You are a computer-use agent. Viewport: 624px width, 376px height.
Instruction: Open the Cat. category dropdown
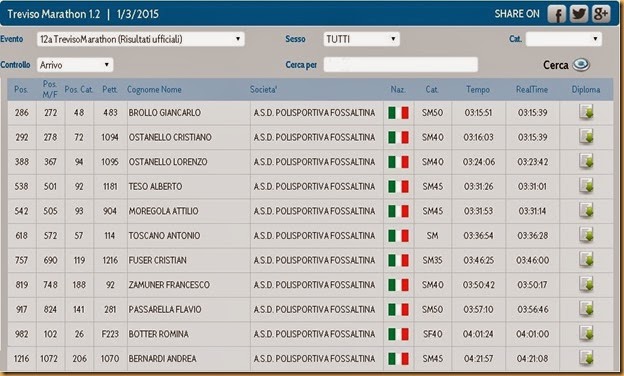tap(564, 39)
